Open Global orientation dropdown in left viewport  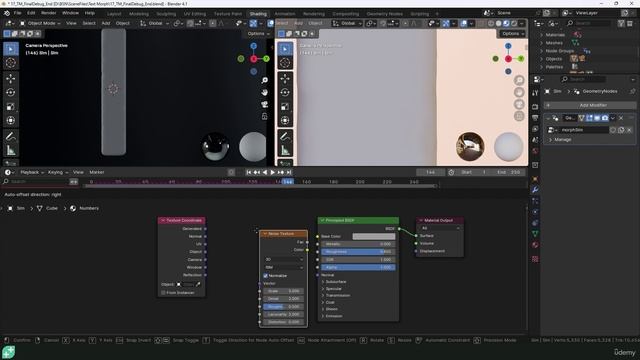[154, 23]
